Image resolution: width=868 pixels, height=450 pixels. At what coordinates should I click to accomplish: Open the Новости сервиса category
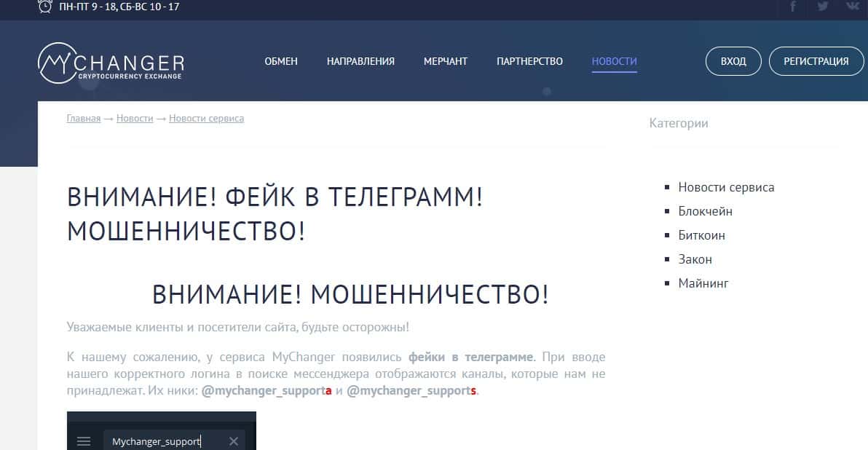pyautogui.click(x=726, y=187)
